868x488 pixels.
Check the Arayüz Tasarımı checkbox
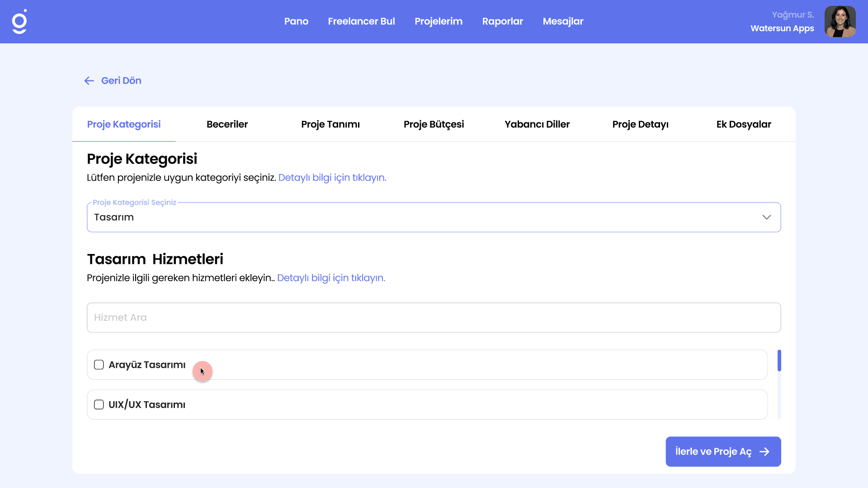[x=99, y=365]
